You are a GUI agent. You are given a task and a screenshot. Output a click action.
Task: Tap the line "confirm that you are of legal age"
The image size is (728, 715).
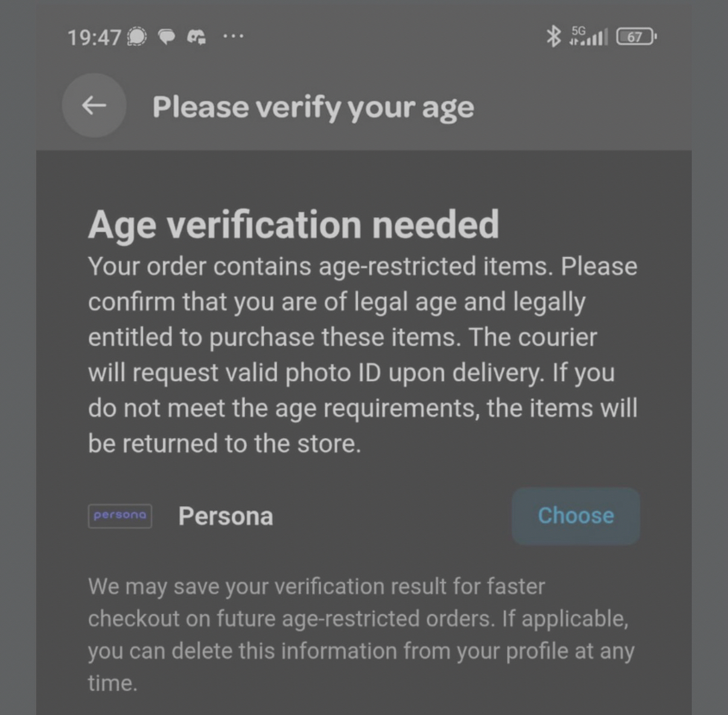(x=337, y=302)
